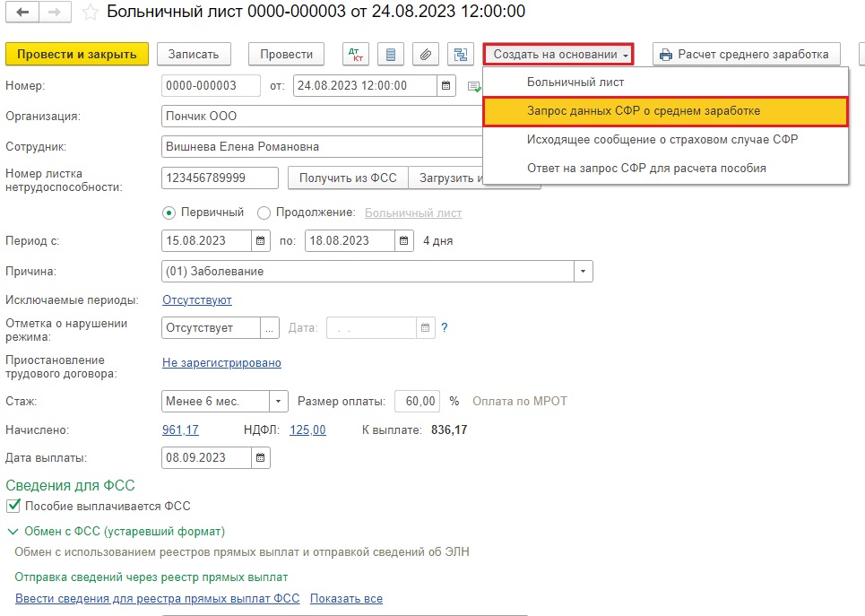Go forward with the right arrow button
The height and width of the screenshot is (616, 865).
click(x=55, y=13)
